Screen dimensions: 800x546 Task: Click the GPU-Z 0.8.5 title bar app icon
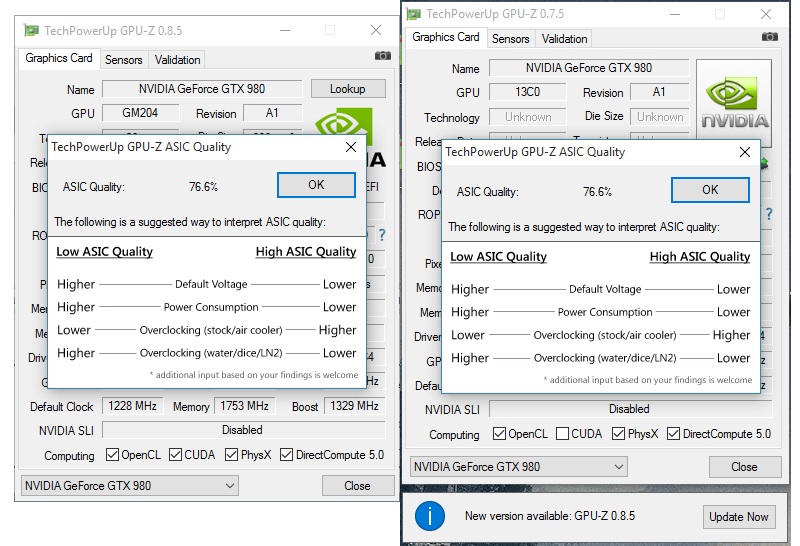tap(32, 31)
